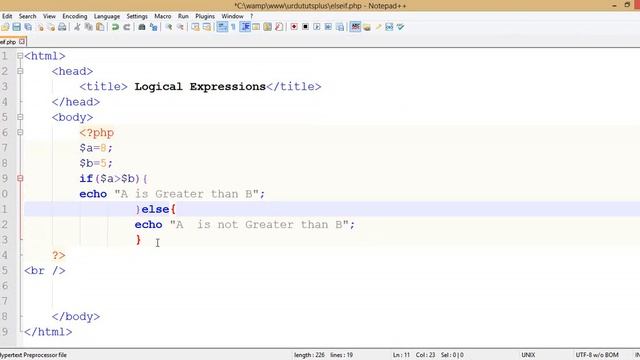
Task: Cut selection with the scissors icon
Action: click(77, 27)
